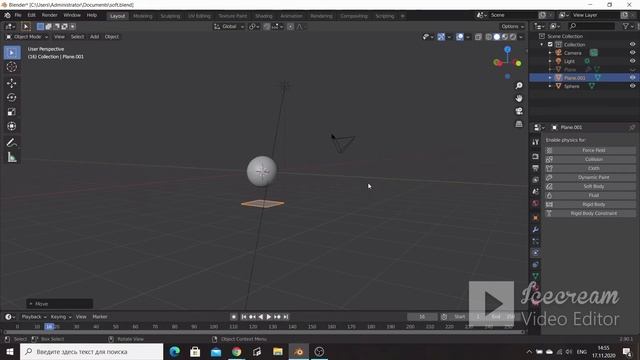Enable Rigid Body physics
640x360 pixels.
(x=590, y=204)
